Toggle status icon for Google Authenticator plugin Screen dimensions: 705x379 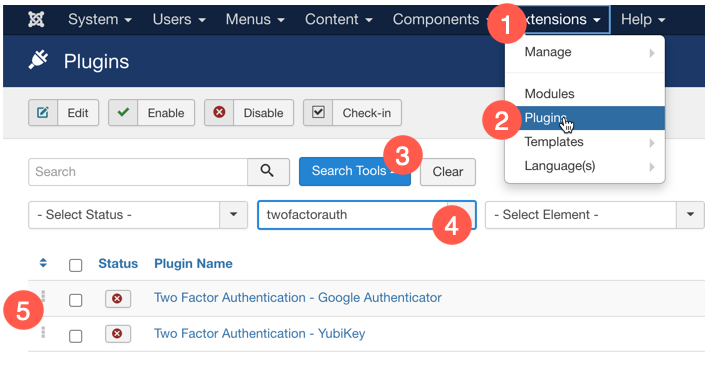coord(118,299)
